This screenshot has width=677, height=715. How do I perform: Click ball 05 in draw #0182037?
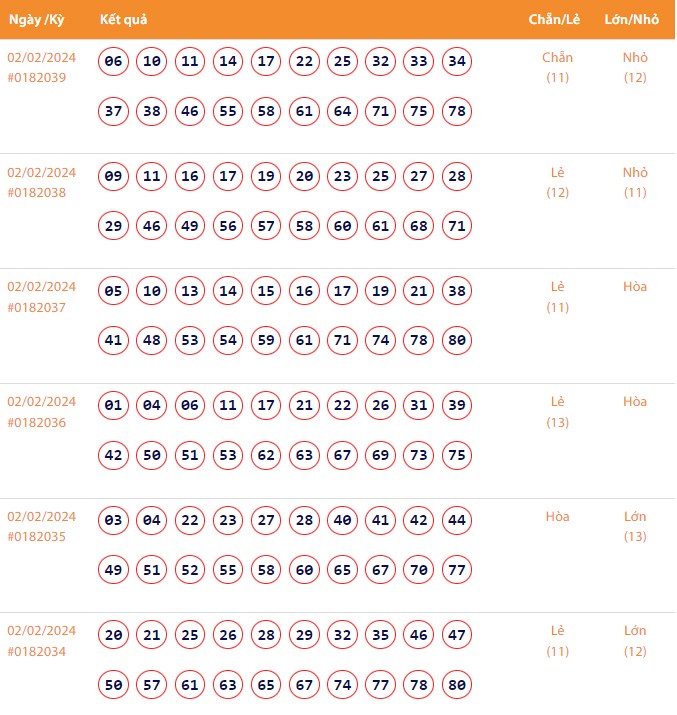[114, 292]
